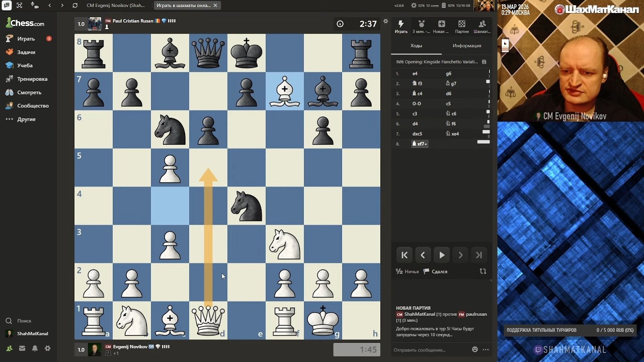Open the Шахмат... players tab icon
Screen dimensions: 644x362
[482, 27]
